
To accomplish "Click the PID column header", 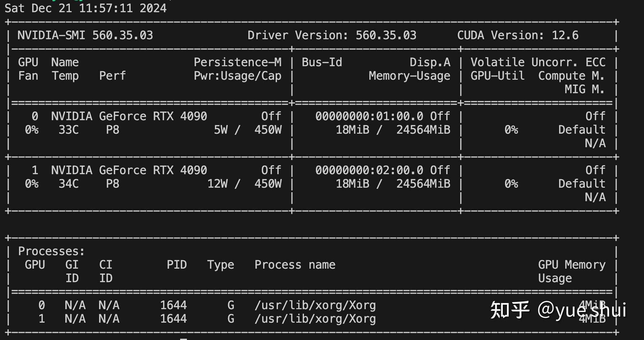I will [177, 264].
